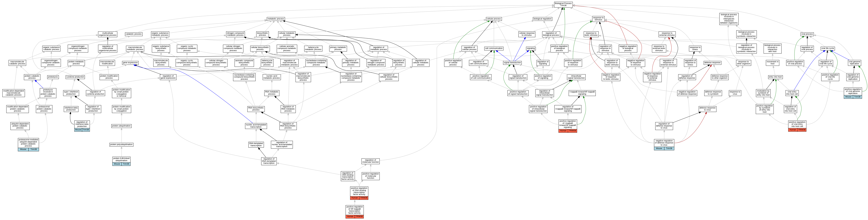Click the 'primary metabolic process' node
The height and width of the screenshot is (220, 868).
point(338,49)
